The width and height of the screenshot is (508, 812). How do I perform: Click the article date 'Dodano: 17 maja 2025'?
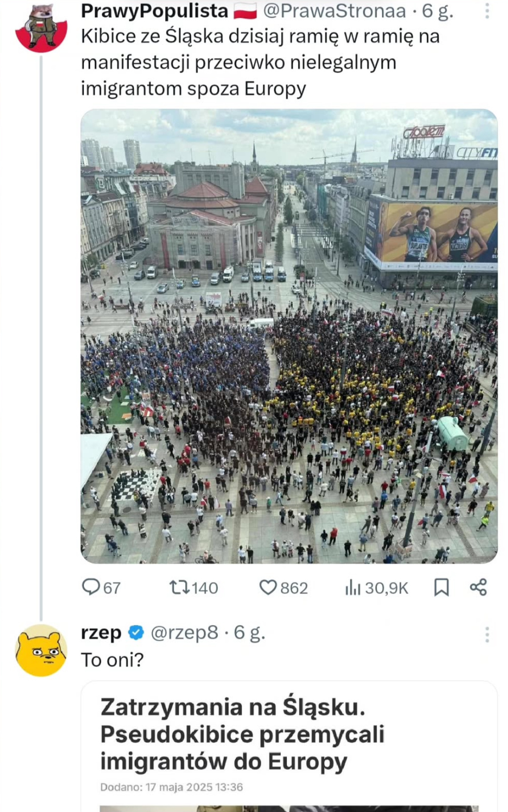[172, 787]
